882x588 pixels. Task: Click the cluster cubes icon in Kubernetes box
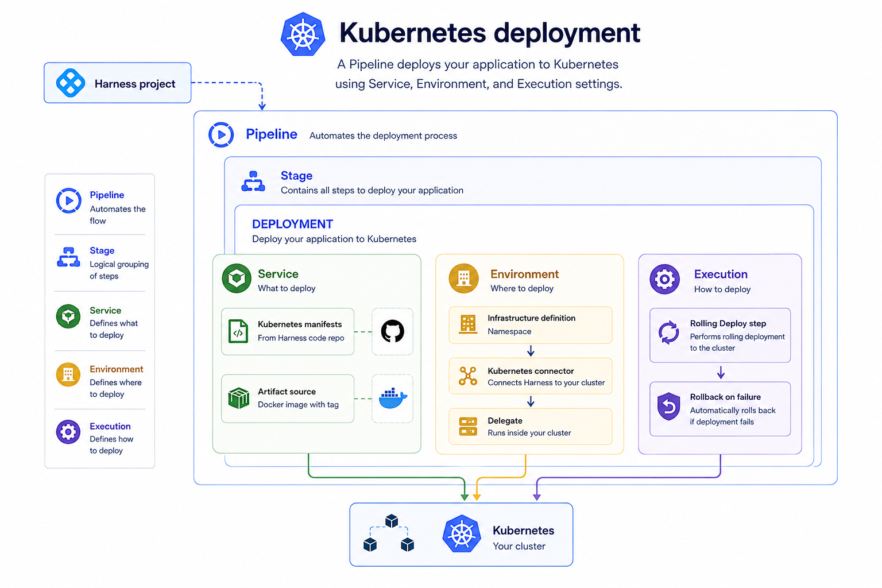point(389,533)
